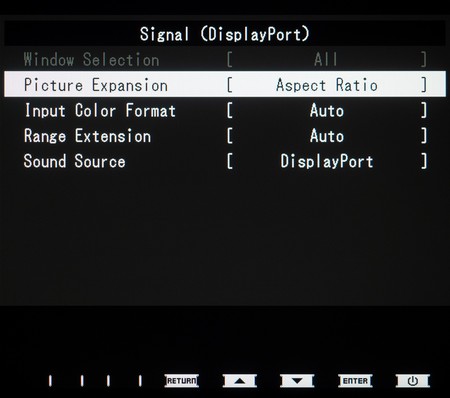
Task: Click the Window Selection All value
Action: tap(327, 59)
